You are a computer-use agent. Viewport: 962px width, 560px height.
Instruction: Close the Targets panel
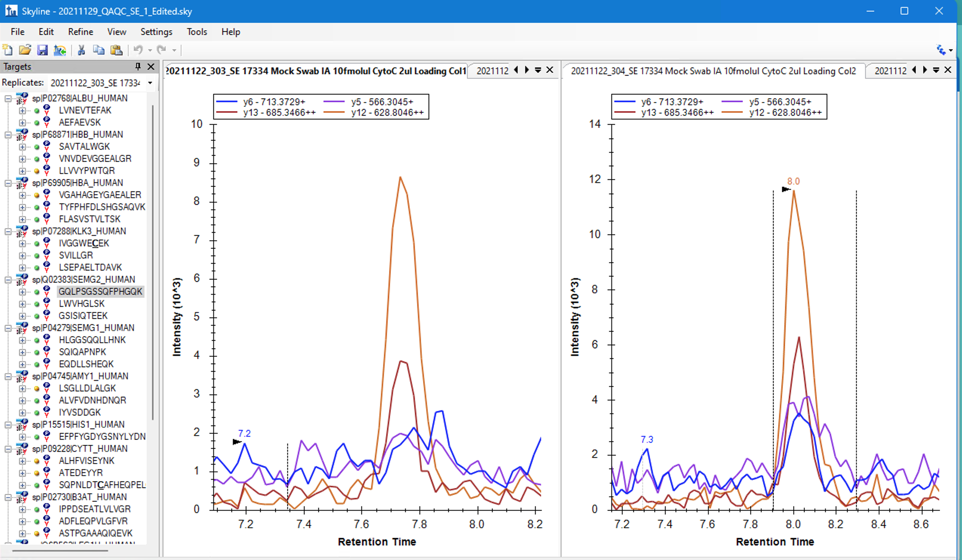[x=151, y=67]
